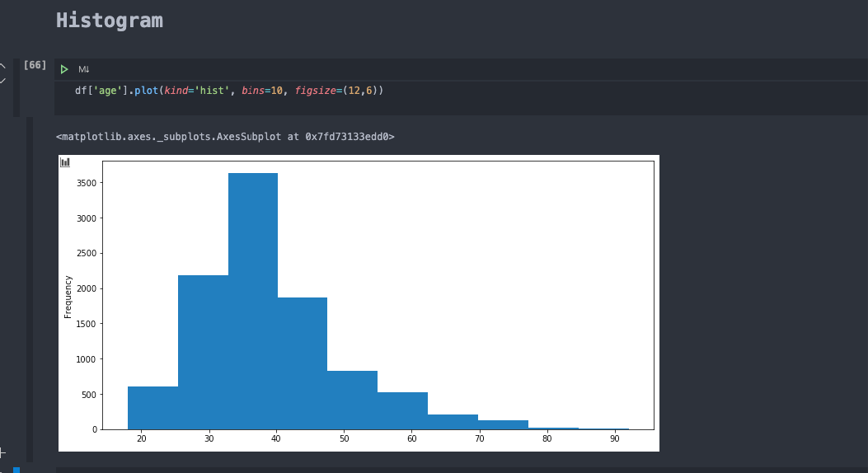Select the Histogram markdown heading

[110, 21]
